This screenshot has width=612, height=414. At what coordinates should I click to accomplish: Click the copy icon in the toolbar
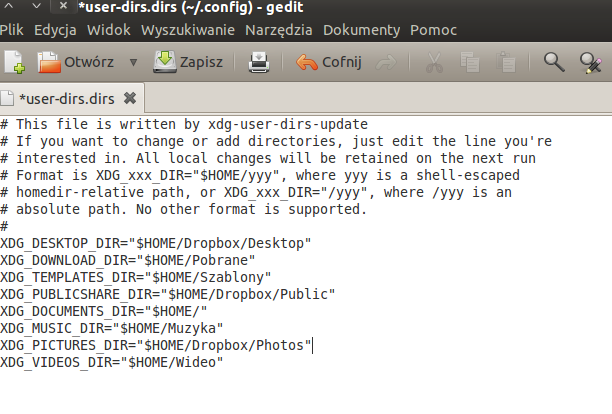point(470,62)
